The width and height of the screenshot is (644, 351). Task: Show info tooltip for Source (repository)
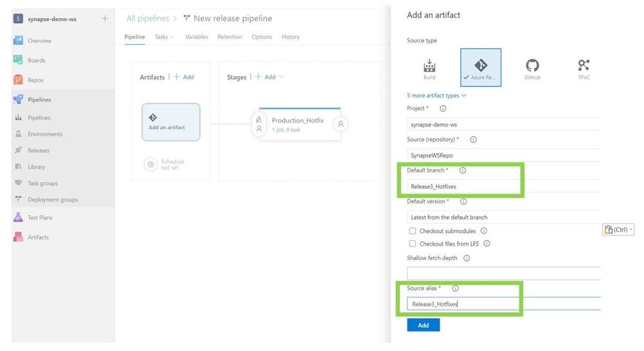tap(473, 140)
